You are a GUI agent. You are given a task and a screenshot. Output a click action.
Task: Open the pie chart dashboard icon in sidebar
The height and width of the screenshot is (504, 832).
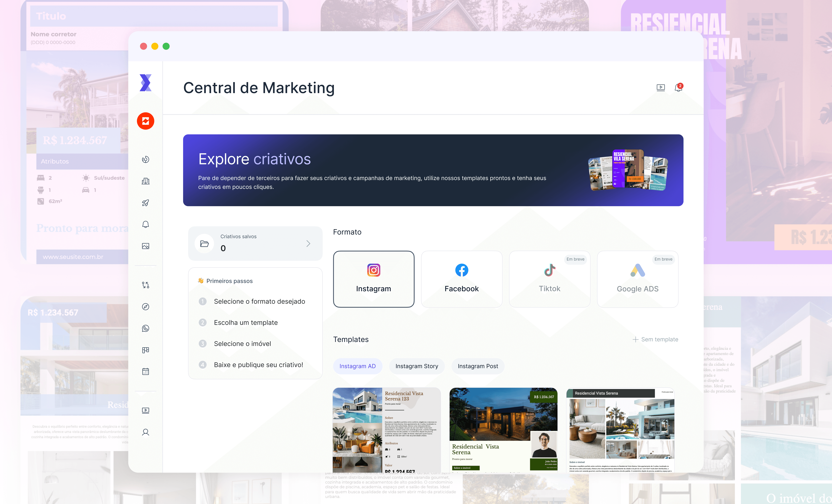click(146, 159)
